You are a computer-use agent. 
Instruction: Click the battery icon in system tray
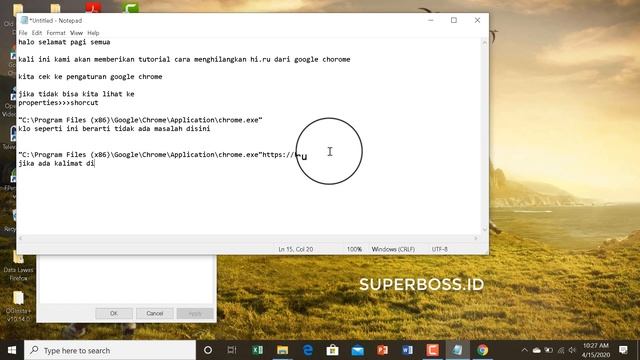pyautogui.click(x=549, y=350)
